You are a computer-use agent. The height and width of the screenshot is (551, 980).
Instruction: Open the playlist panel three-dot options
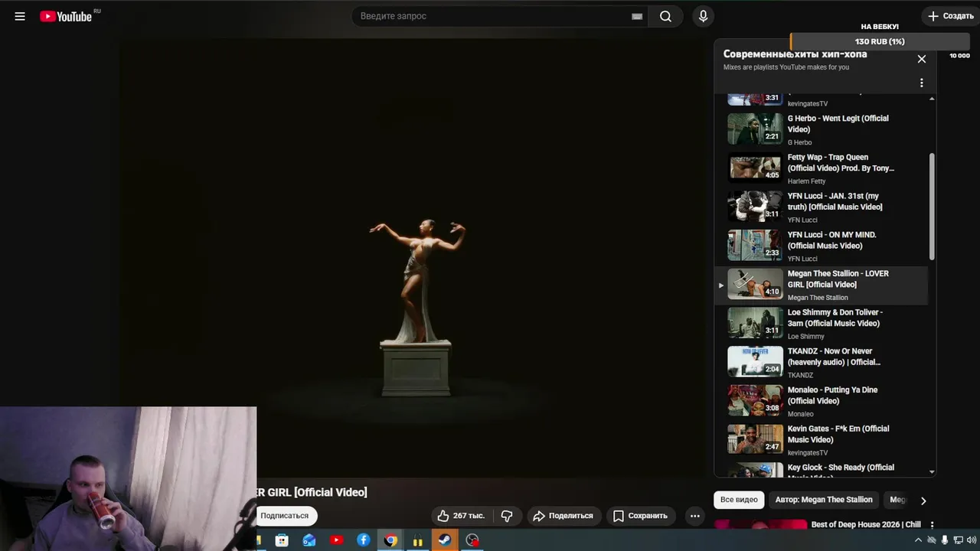[x=922, y=83]
